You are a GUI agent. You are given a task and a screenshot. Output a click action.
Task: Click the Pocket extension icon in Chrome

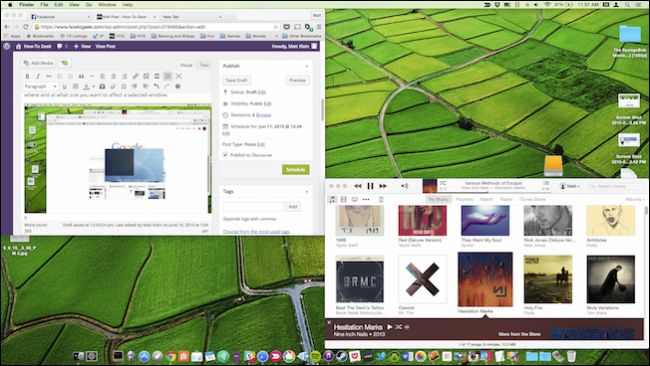click(286, 27)
